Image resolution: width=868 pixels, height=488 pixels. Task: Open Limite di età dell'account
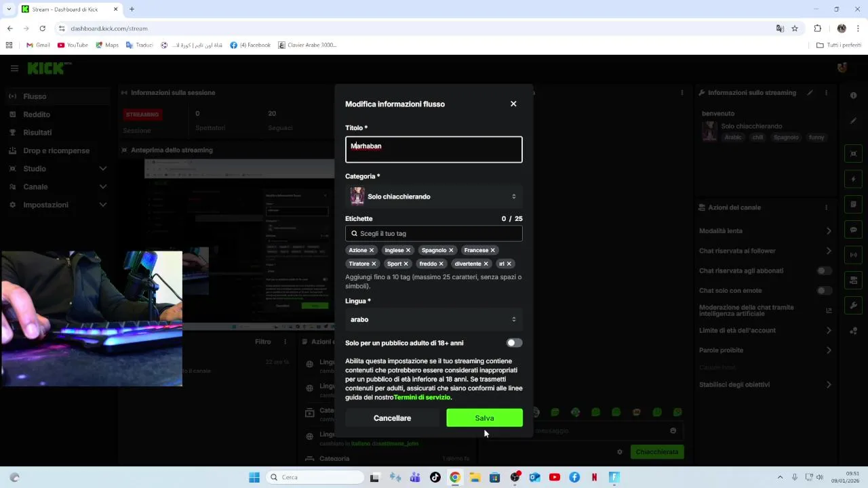pyautogui.click(x=765, y=331)
